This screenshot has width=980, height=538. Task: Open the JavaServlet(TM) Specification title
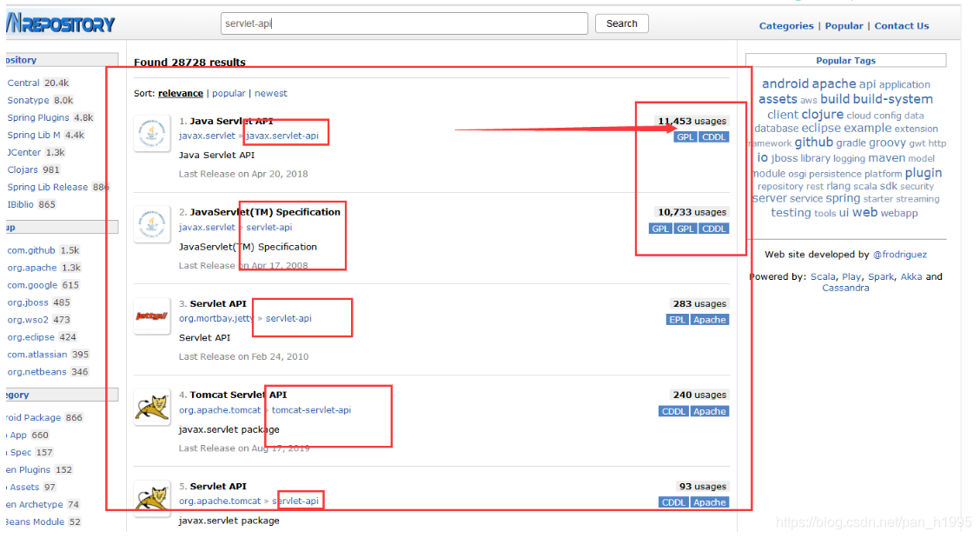tap(265, 212)
